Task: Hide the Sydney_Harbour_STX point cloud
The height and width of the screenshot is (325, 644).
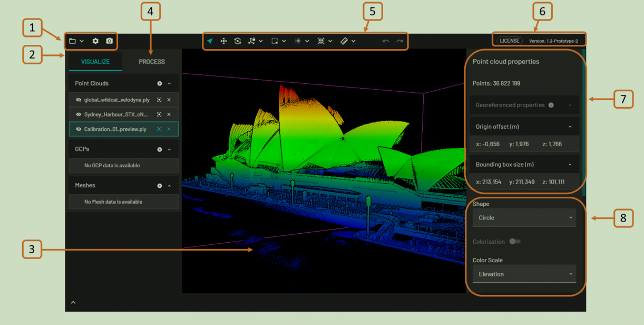Action: coord(78,114)
